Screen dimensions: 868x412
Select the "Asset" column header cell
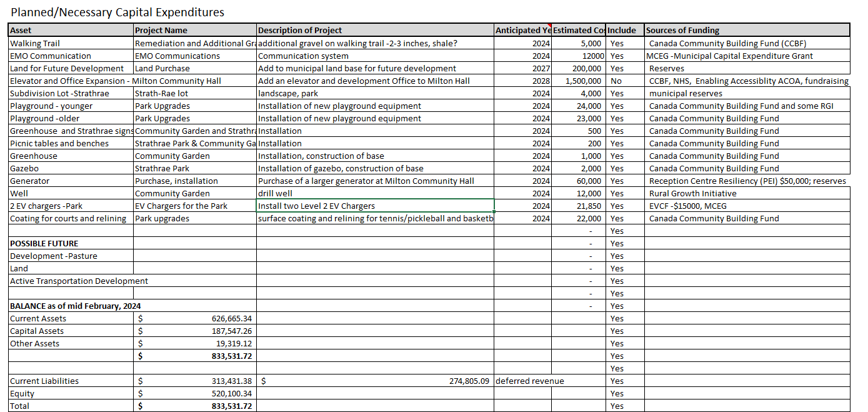coord(71,30)
